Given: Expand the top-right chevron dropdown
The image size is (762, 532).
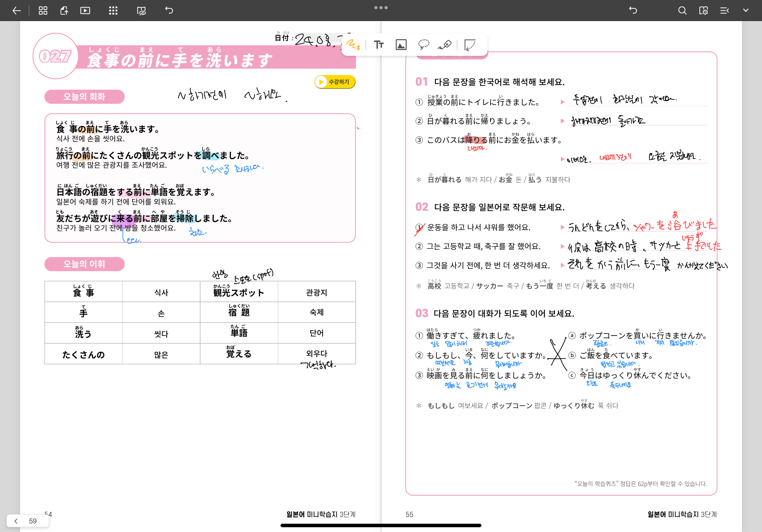Looking at the screenshot, I should click(x=746, y=11).
